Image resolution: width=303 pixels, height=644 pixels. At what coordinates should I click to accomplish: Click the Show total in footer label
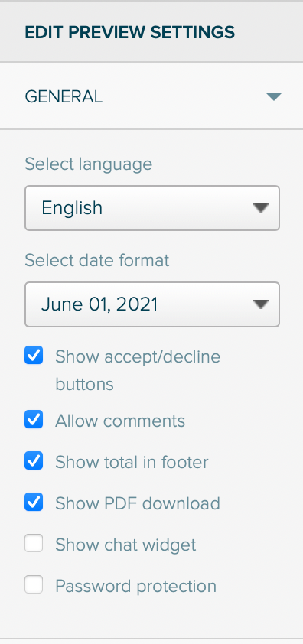point(132,462)
